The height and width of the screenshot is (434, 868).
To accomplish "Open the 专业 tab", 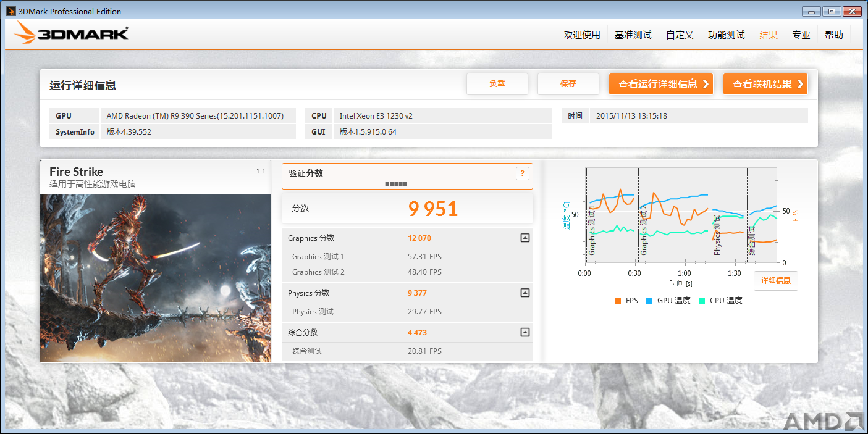I will coord(801,35).
